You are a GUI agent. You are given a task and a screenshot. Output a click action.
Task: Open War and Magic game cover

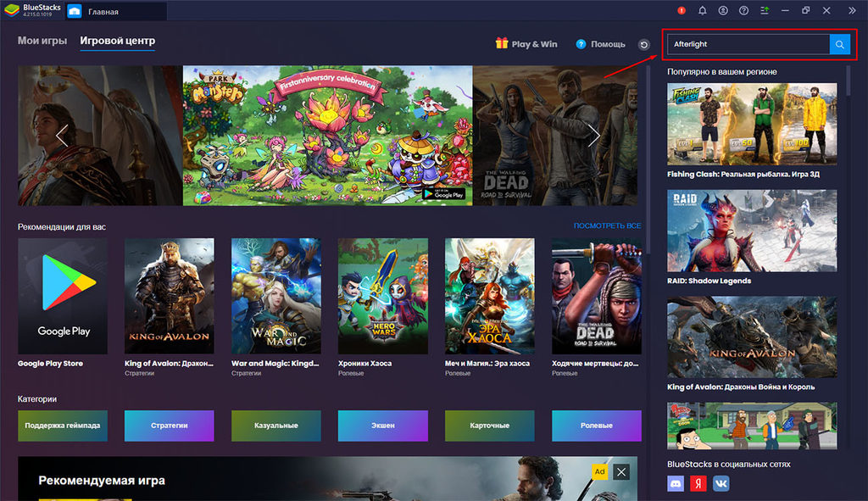[276, 296]
